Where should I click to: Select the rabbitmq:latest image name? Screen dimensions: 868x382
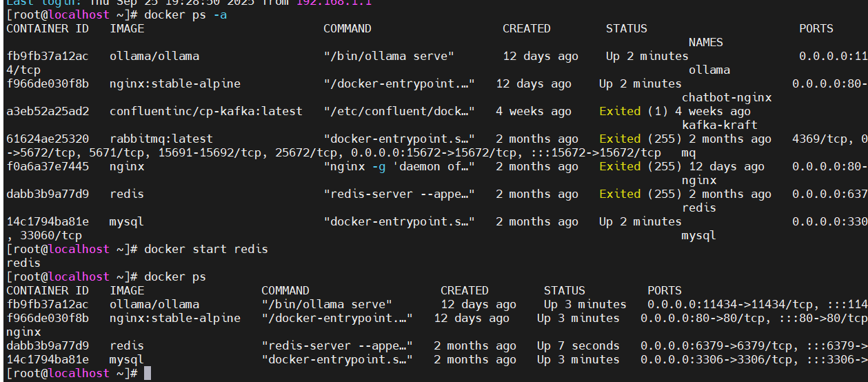(161, 139)
